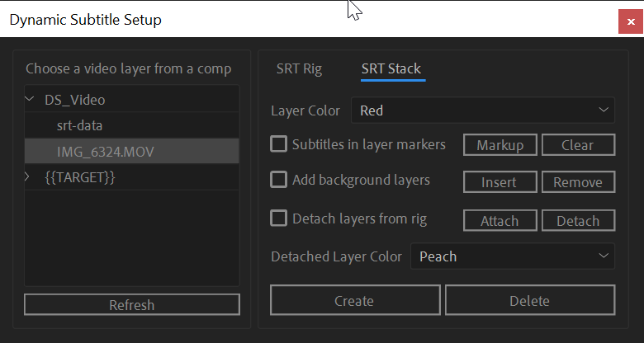Click the Delete button
This screenshot has height=343, width=644.
pos(530,300)
